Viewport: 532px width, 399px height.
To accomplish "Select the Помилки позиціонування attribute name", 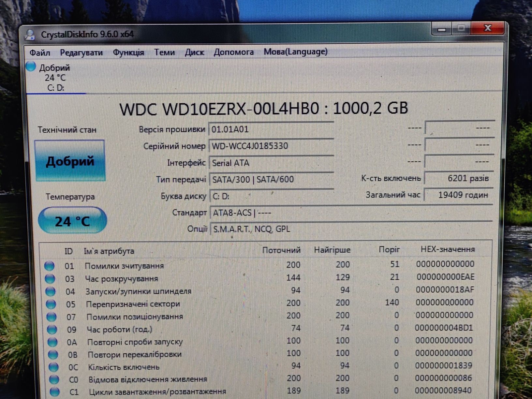I will click(135, 317).
